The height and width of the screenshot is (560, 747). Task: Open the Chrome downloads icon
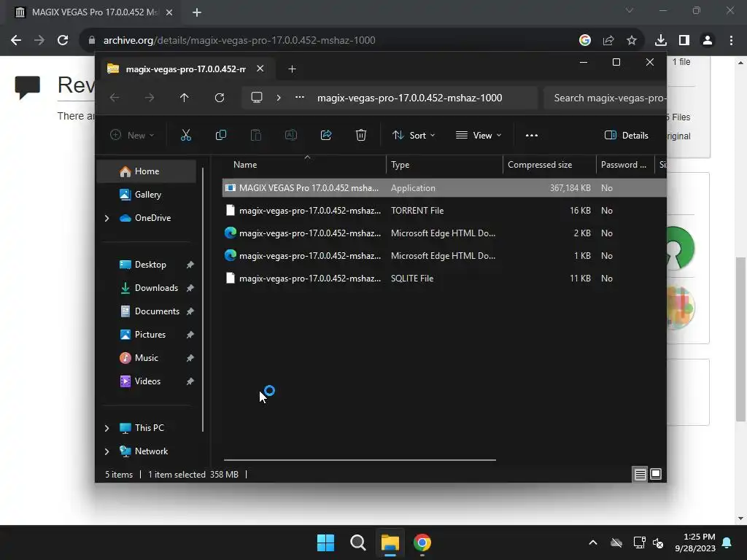click(x=661, y=40)
